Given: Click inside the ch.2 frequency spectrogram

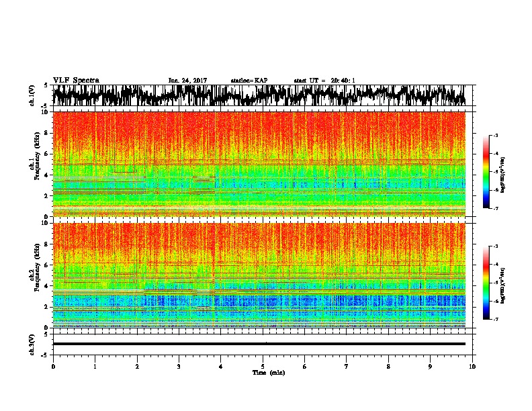Looking at the screenshot, I should (259, 275).
